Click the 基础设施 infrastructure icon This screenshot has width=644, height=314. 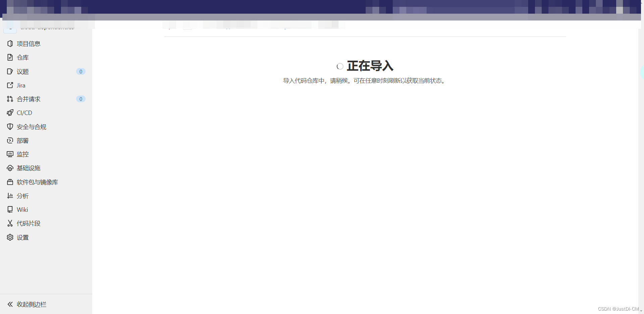(10, 168)
